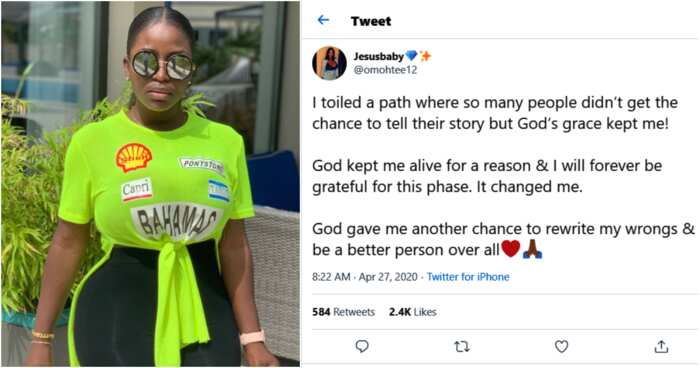View the 2.4K Likes list

[412, 312]
